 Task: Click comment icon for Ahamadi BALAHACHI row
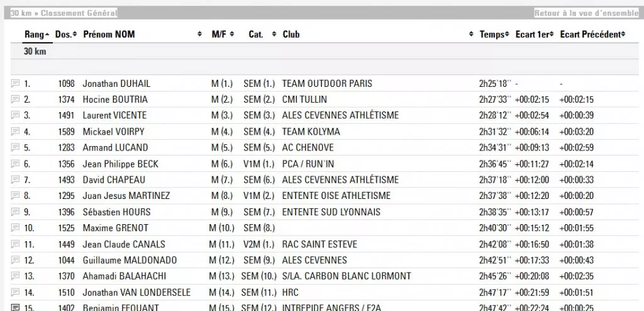tap(15, 276)
